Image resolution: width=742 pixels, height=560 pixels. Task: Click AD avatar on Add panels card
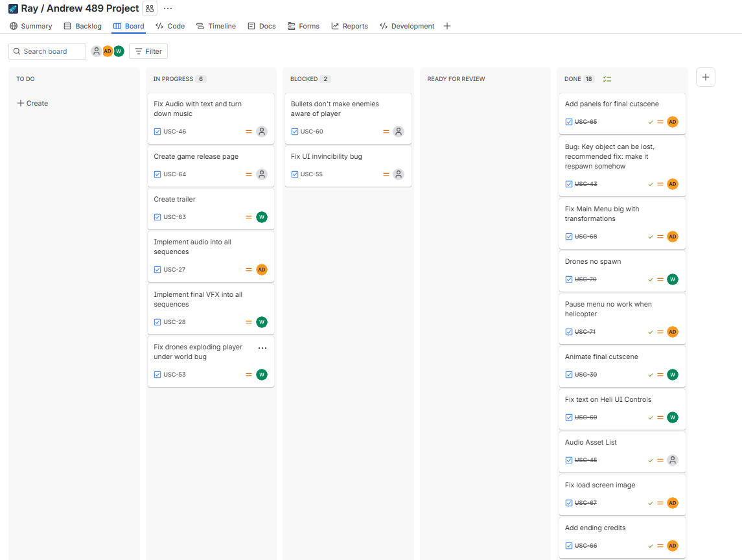[x=673, y=122]
